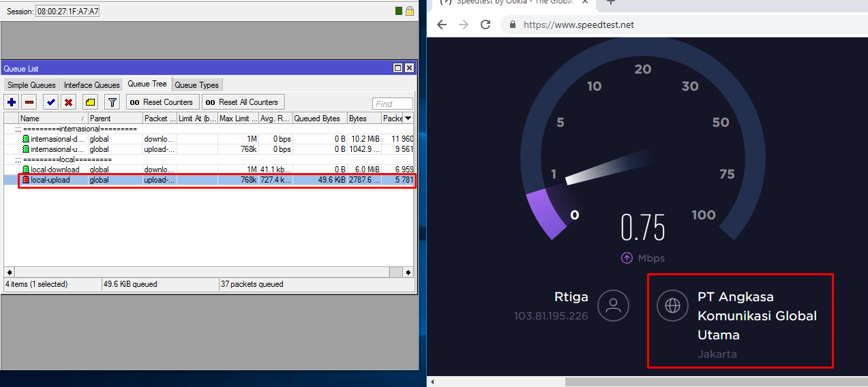Click the Bytes column header

[x=364, y=119]
